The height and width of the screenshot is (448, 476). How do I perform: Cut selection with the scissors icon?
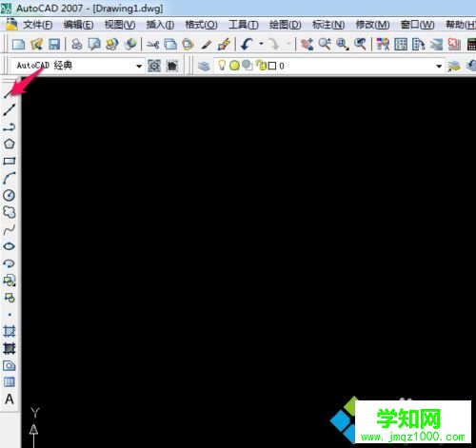click(152, 45)
